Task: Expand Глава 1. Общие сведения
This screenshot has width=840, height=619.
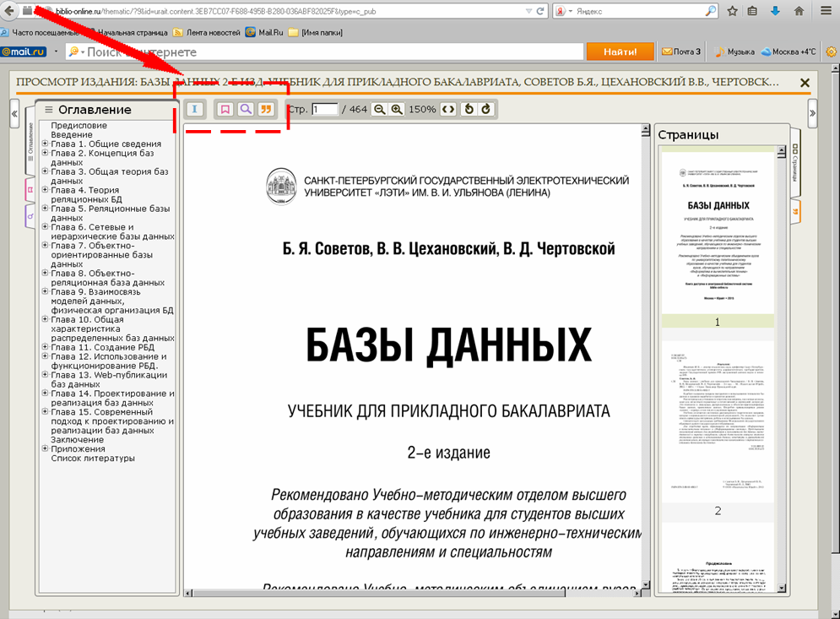Action: coord(46,144)
